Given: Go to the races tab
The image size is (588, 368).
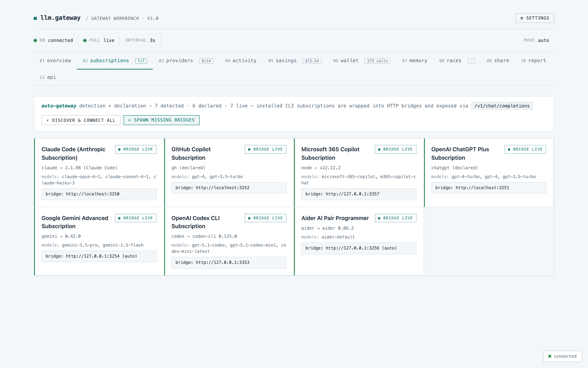Looking at the screenshot, I should click(457, 61).
